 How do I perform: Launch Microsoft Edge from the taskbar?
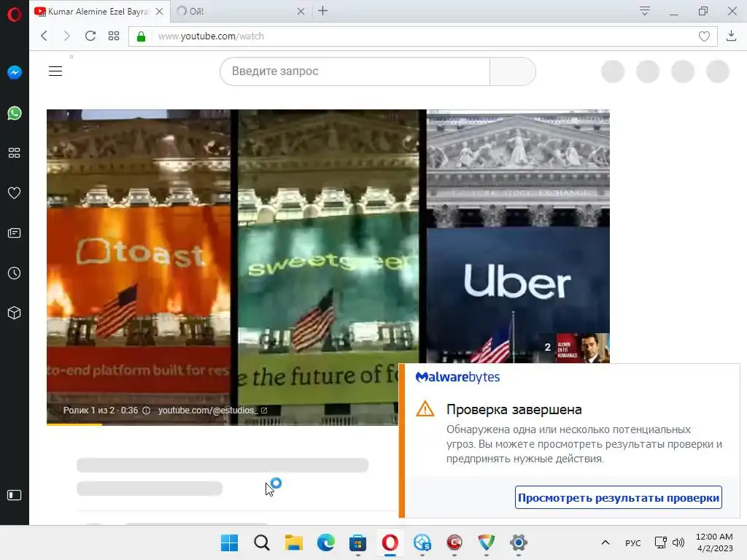[x=326, y=542]
